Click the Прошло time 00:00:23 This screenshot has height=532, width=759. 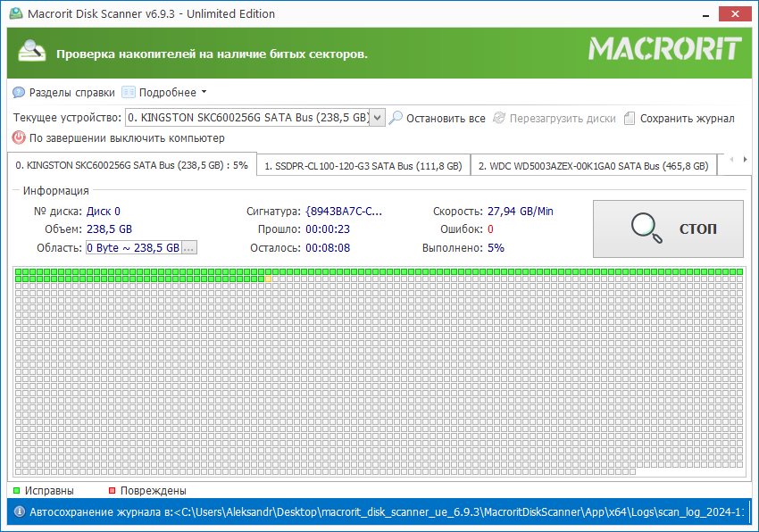(328, 229)
